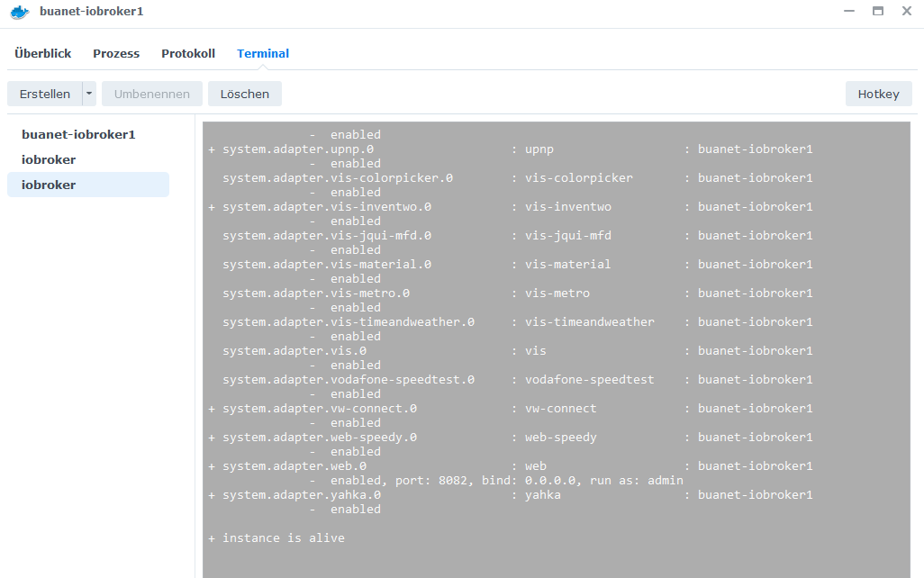
Task: Click the Docker whale icon
Action: point(19,12)
